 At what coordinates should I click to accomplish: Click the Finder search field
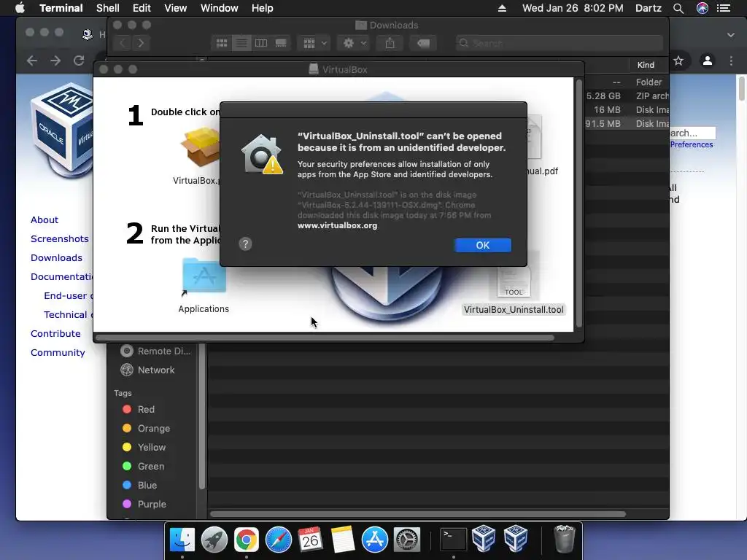(559, 43)
